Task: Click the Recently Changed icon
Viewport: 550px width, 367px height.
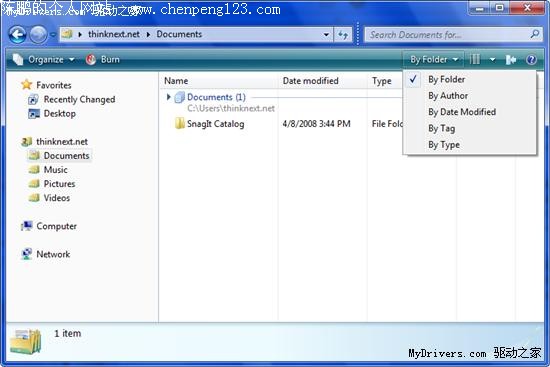Action: (x=33, y=100)
